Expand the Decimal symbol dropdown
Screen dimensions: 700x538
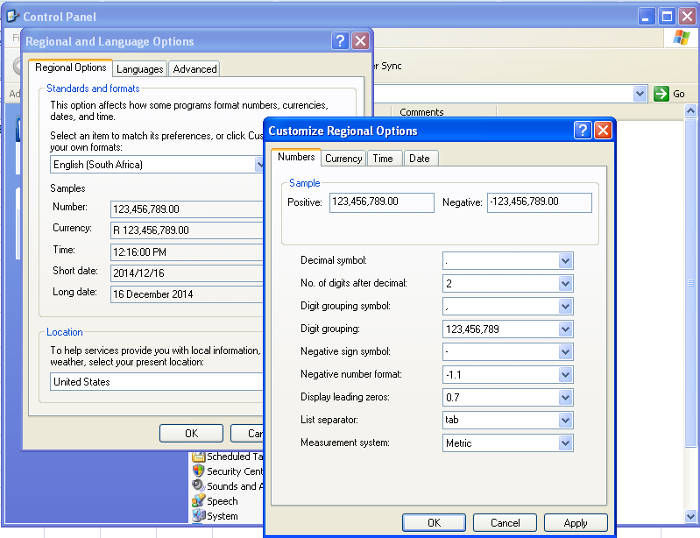pos(565,260)
